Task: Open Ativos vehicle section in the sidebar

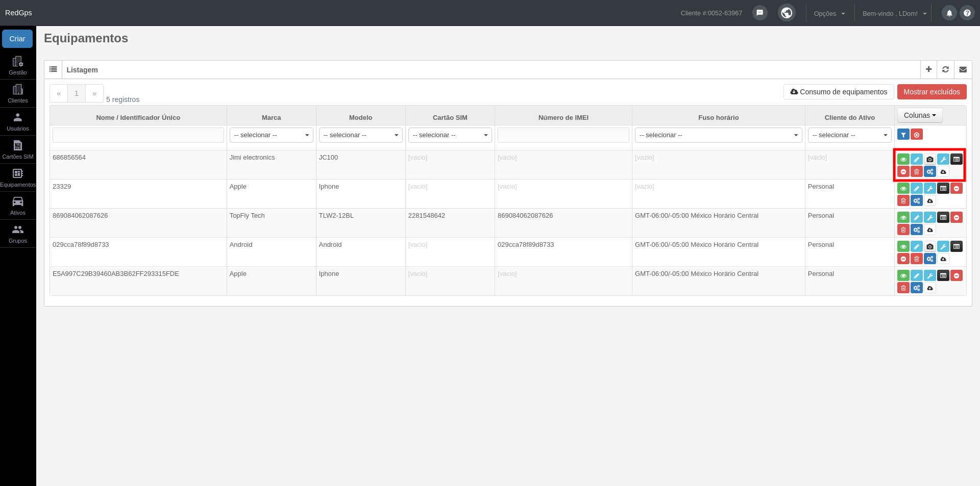Action: (x=18, y=206)
